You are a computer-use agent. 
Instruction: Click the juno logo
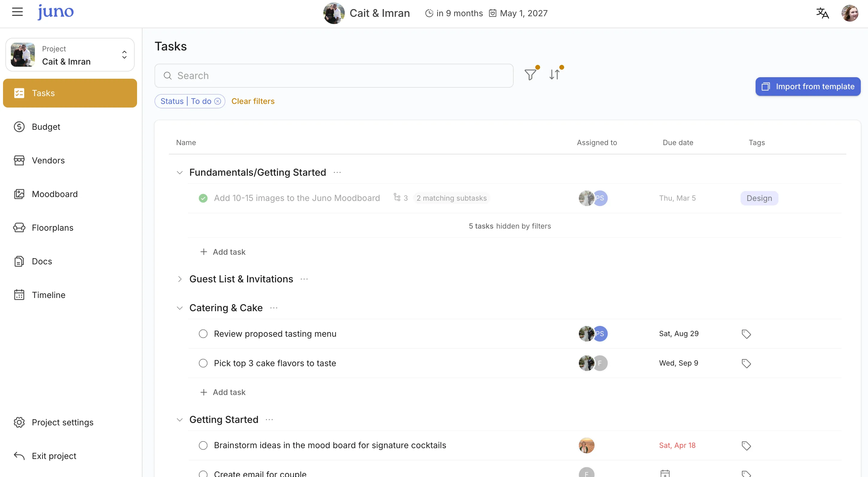tap(55, 12)
